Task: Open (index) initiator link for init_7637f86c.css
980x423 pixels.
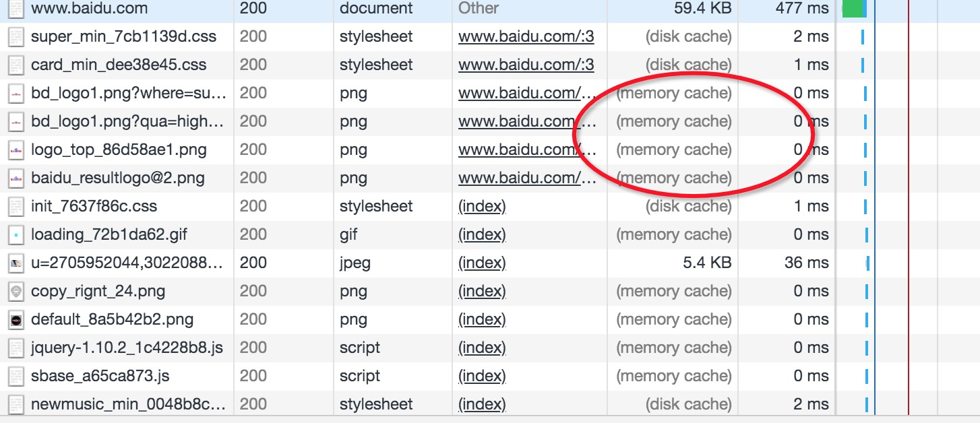Action: coord(482,206)
